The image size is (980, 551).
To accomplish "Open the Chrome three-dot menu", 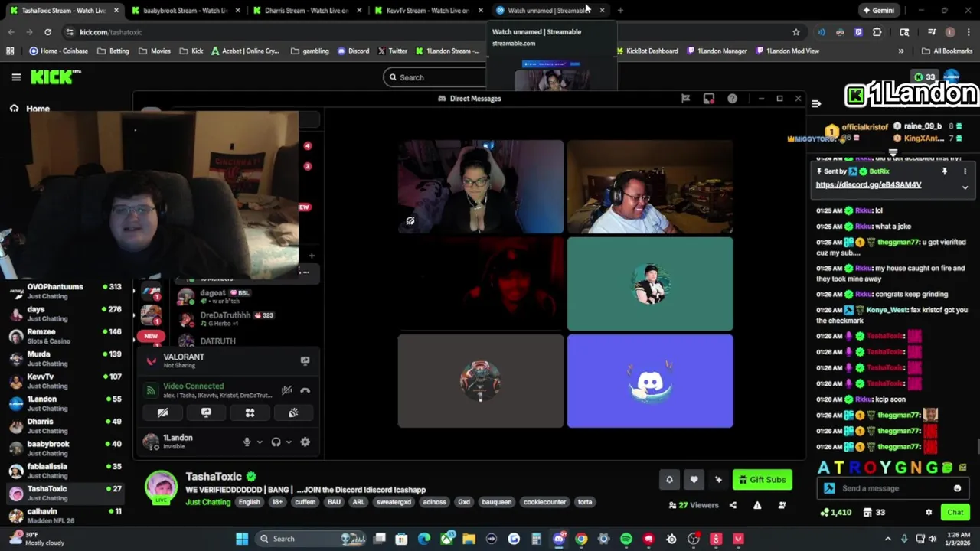I will pyautogui.click(x=969, y=32).
